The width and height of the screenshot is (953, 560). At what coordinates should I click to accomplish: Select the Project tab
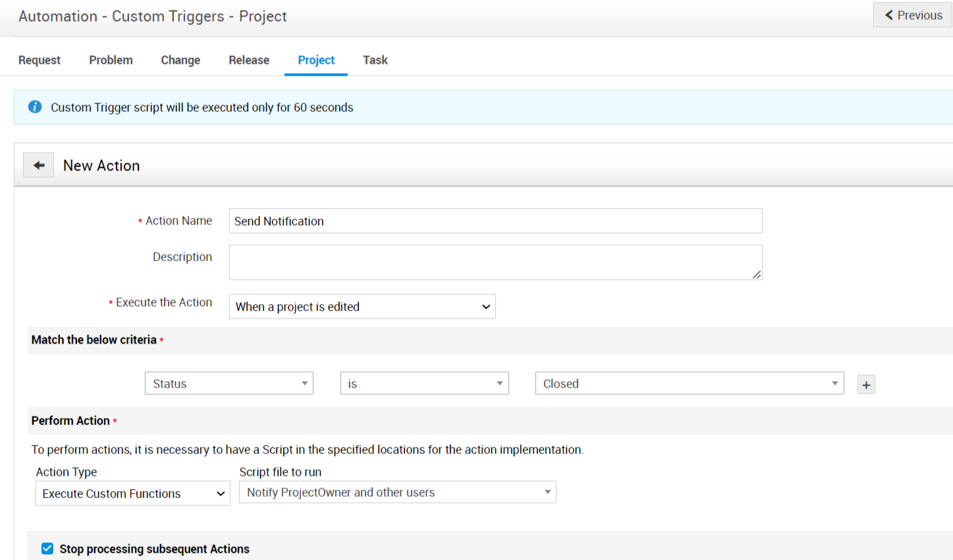point(316,60)
